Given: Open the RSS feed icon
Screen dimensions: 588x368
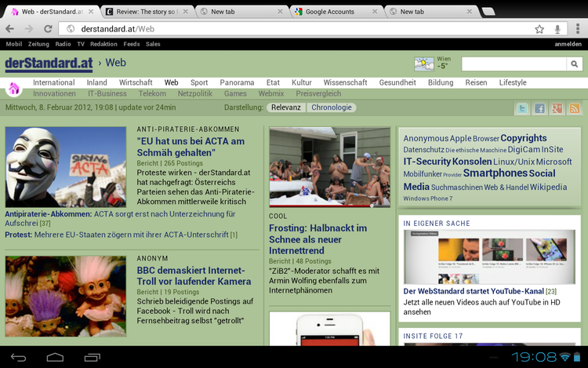Looking at the screenshot, I should (575, 108).
